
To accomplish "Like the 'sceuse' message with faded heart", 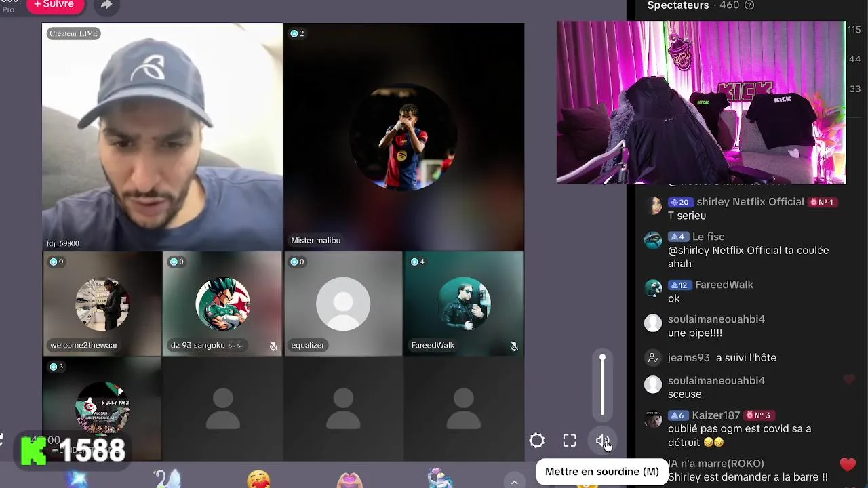I will [848, 380].
